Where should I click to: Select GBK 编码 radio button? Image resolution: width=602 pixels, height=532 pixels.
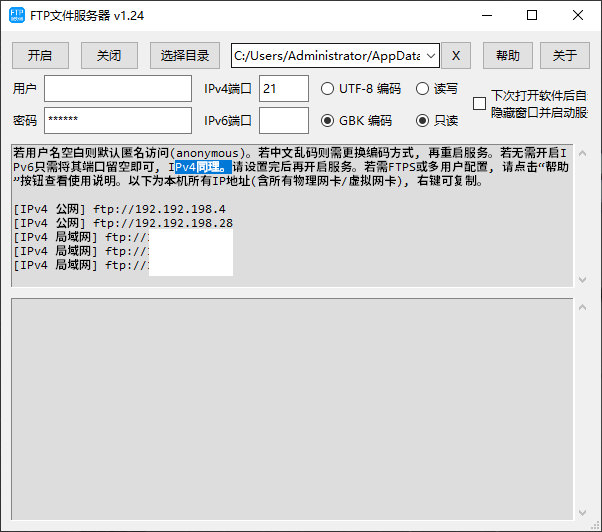(328, 121)
